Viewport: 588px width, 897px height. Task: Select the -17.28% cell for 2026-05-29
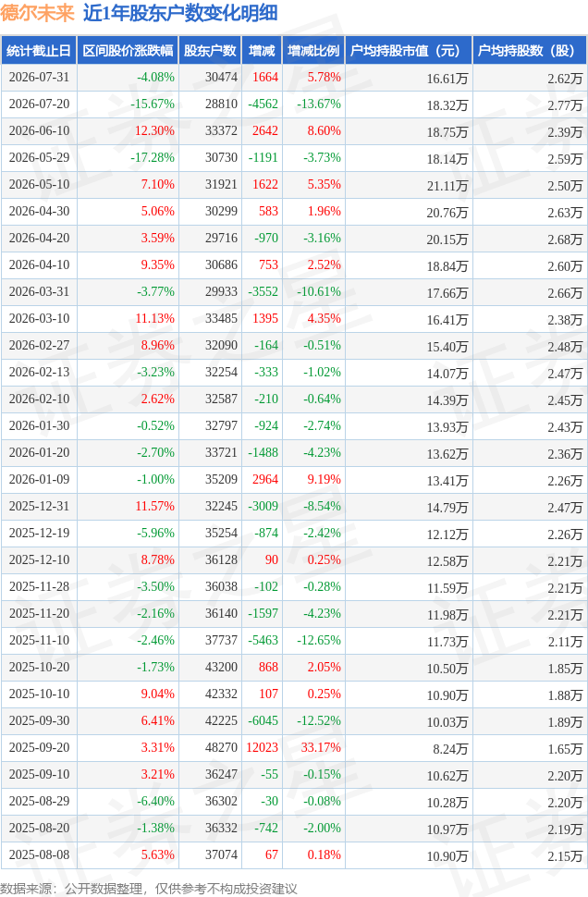[x=153, y=157]
